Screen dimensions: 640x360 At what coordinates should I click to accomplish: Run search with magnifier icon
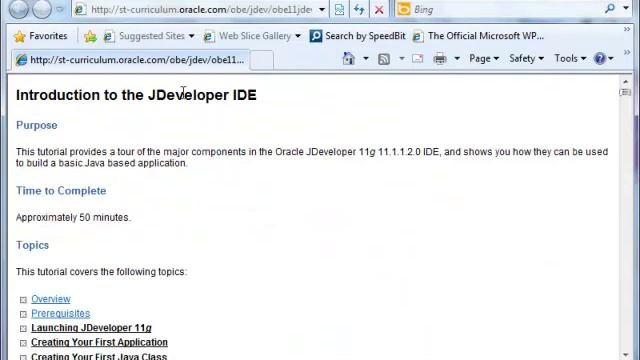pyautogui.click(x=610, y=9)
